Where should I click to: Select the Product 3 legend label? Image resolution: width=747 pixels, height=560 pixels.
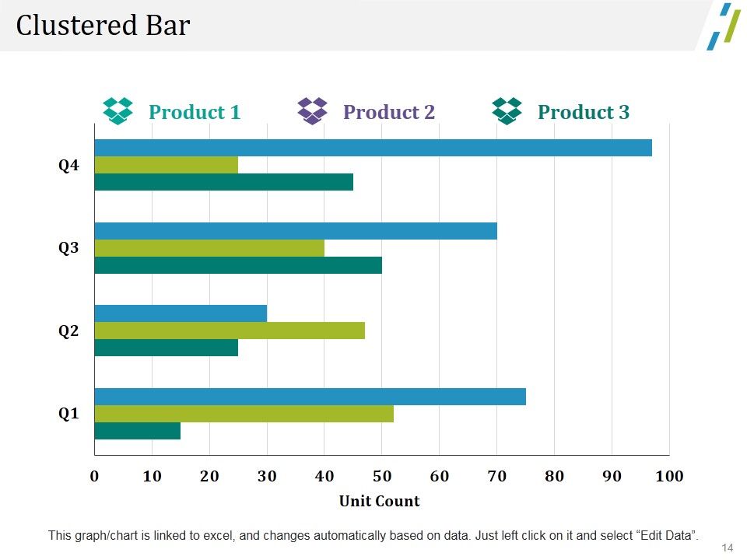pos(583,112)
